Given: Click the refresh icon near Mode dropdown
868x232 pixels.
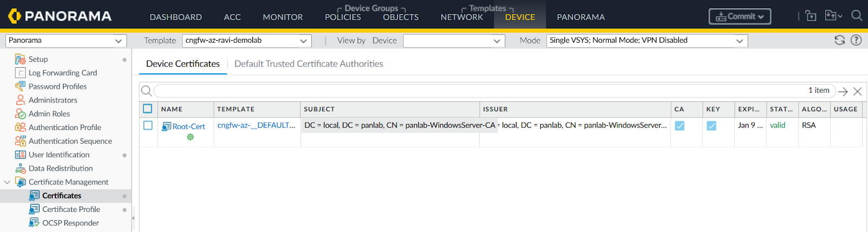Looking at the screenshot, I should coord(839,40).
